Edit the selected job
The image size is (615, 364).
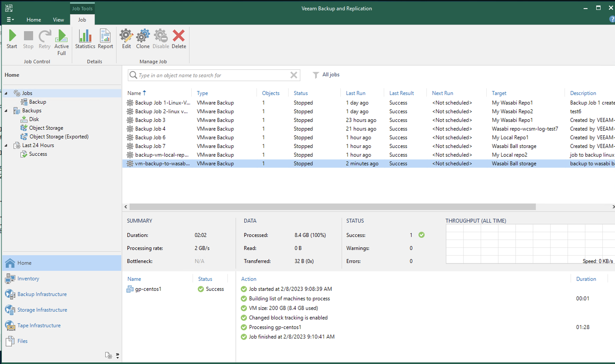click(x=126, y=39)
